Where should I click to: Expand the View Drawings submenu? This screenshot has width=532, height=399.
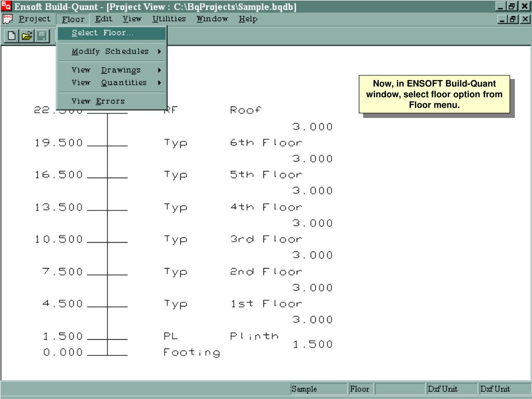(112, 70)
